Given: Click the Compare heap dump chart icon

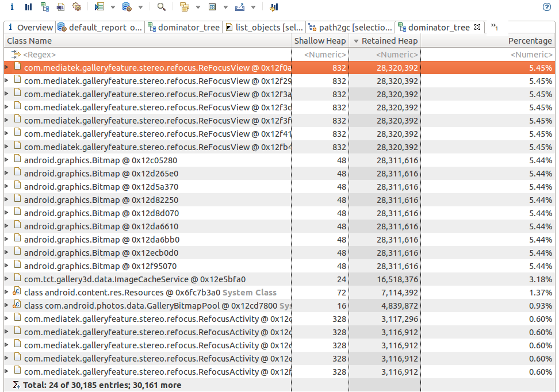Looking at the screenshot, I should (274, 7).
